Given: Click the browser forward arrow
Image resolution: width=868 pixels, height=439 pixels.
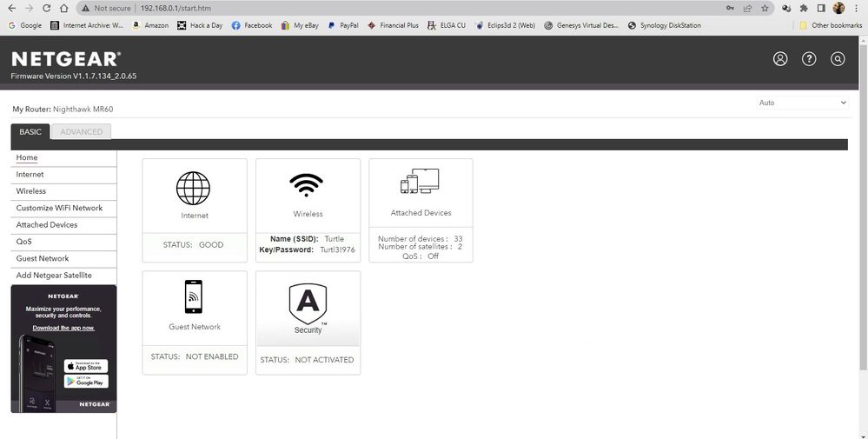Looking at the screenshot, I should point(29,9).
